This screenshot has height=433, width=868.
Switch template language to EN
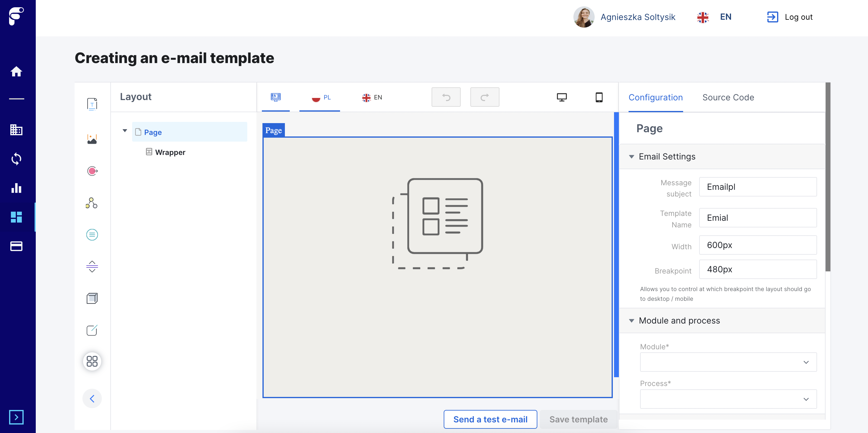click(x=372, y=97)
